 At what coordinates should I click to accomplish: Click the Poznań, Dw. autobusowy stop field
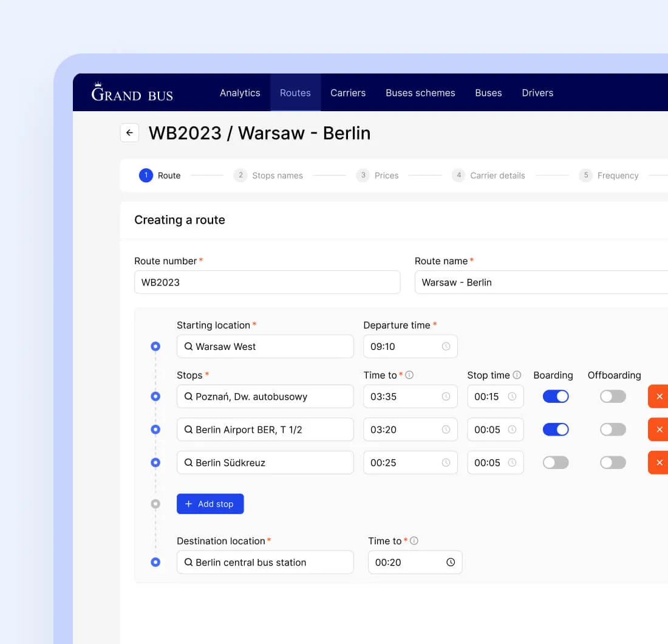click(x=265, y=396)
